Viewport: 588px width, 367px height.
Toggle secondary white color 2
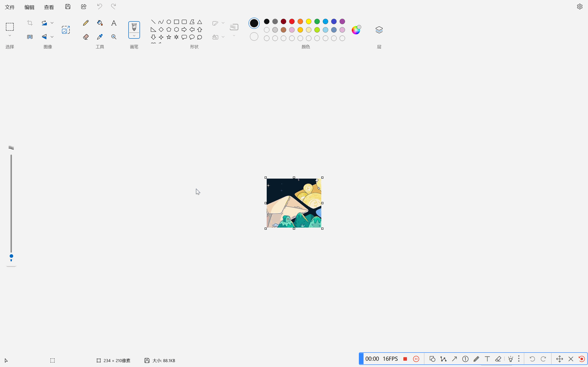(x=254, y=37)
